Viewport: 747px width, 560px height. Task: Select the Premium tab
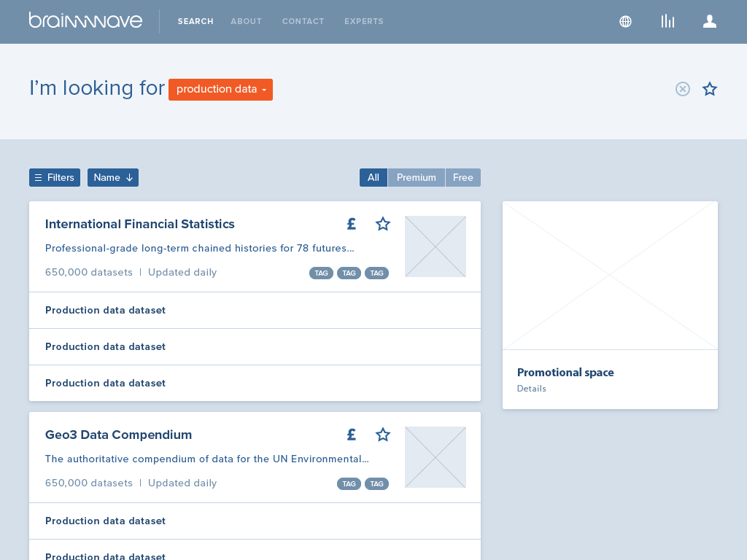[x=417, y=178]
